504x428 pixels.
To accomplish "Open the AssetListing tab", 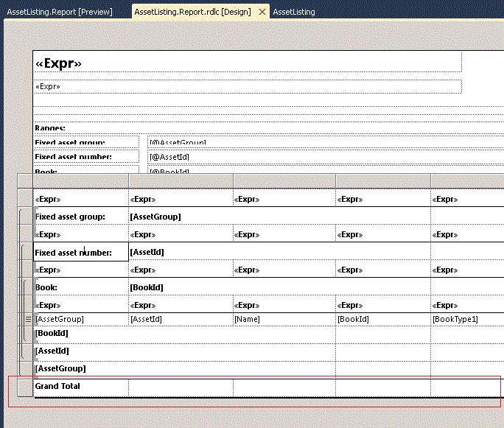I will (294, 12).
